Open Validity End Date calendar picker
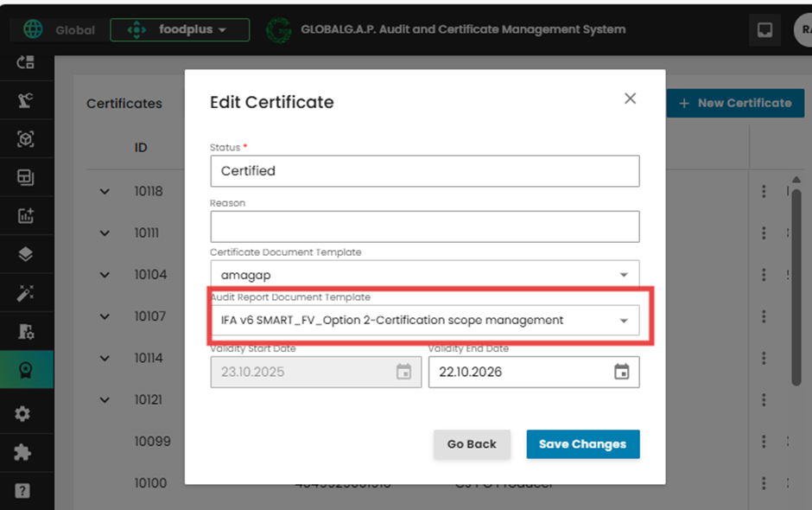Image resolution: width=812 pixels, height=510 pixels. click(x=621, y=372)
